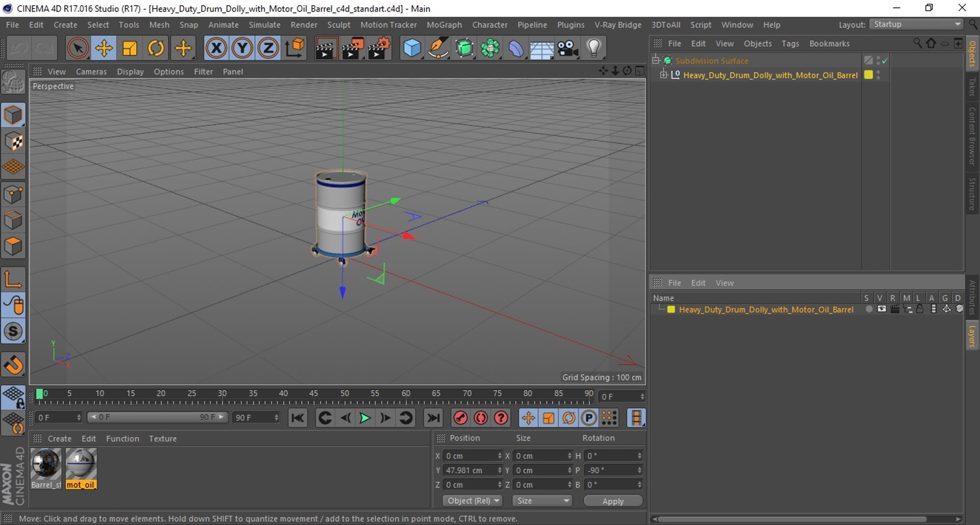This screenshot has height=525, width=980.
Task: Click the Object Manager search magnifier icon
Action: [x=918, y=43]
